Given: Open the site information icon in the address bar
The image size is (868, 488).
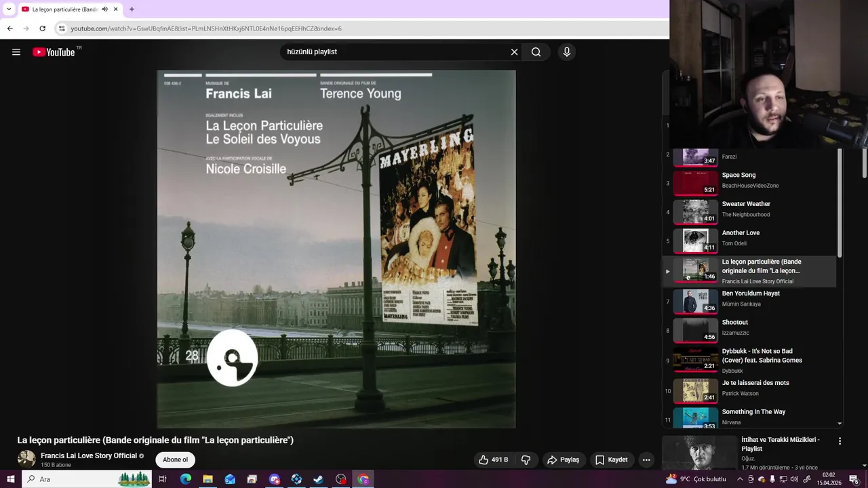Looking at the screenshot, I should 62,28.
